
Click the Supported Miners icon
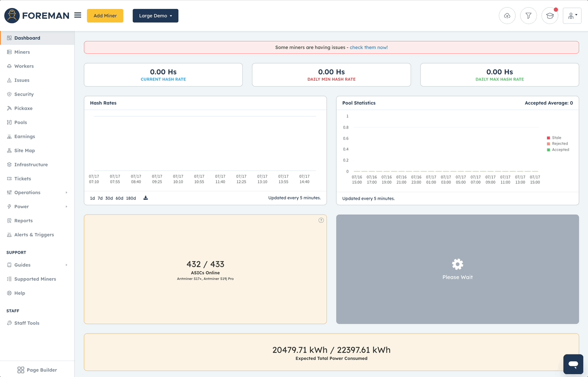coord(9,279)
